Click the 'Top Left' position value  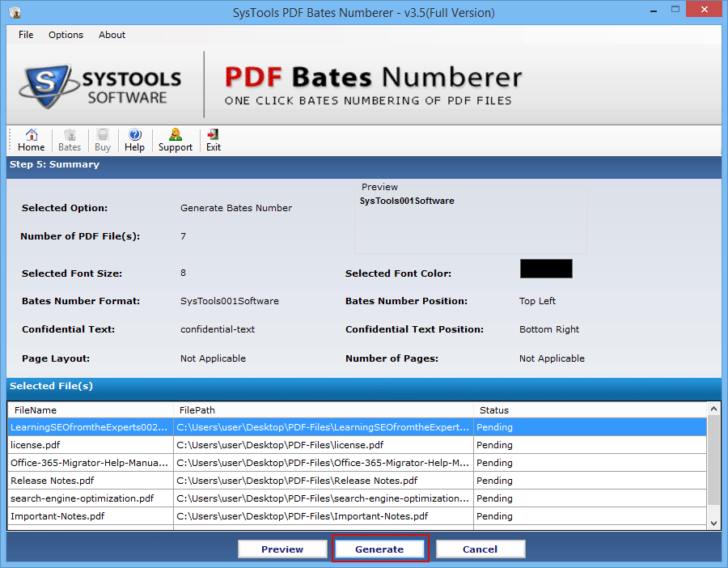point(537,301)
